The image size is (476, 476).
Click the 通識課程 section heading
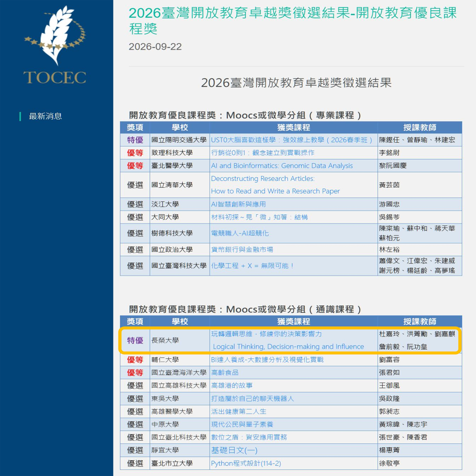245,309
